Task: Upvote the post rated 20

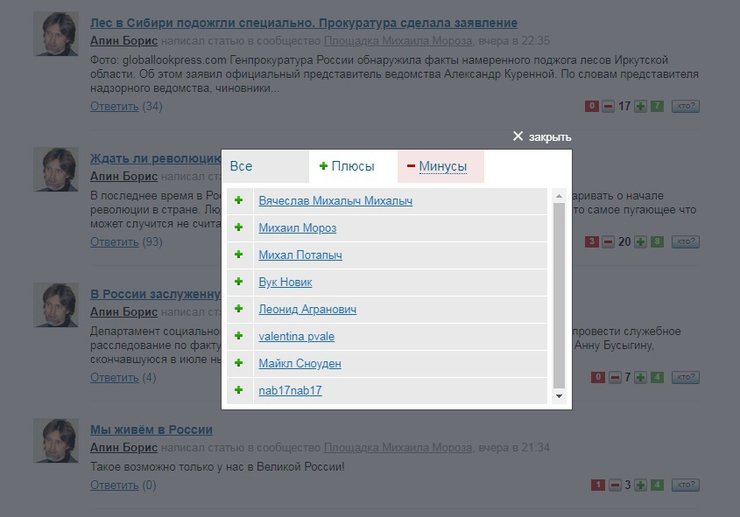Action: [640, 242]
